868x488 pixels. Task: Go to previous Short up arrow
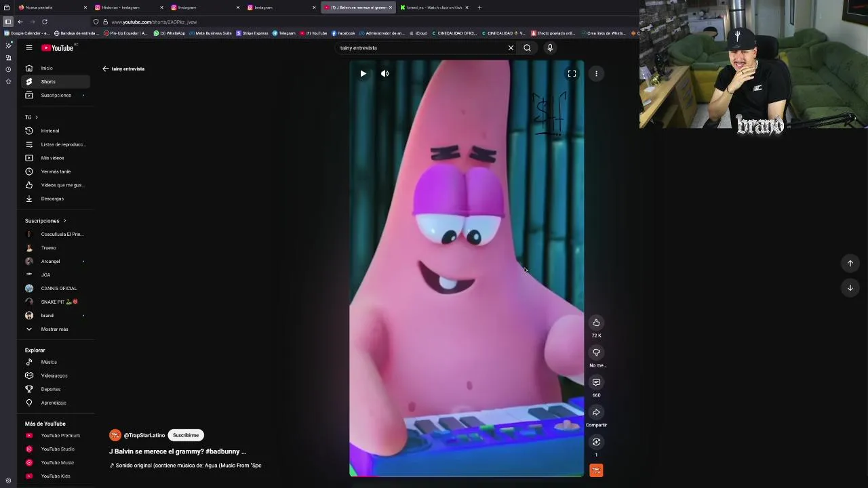tap(850, 263)
